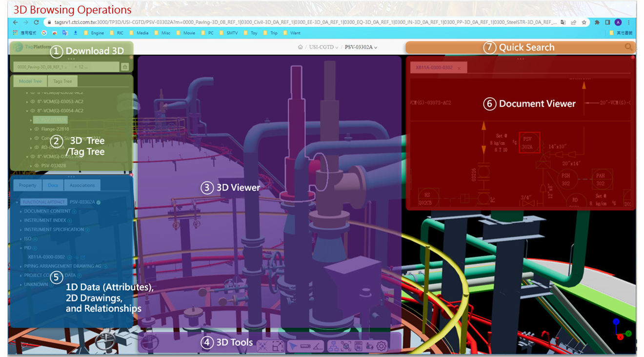Click the Tag Platform logo
The image size is (644, 357).
point(31,47)
